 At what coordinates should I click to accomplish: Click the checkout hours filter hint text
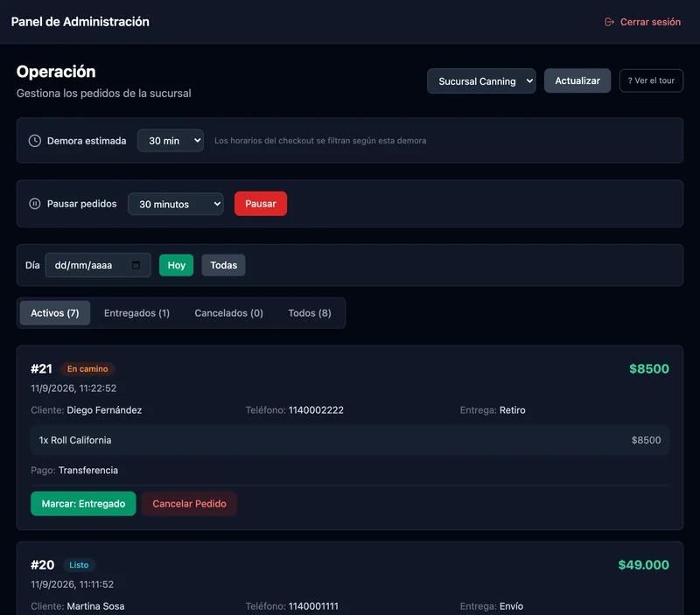click(x=320, y=141)
